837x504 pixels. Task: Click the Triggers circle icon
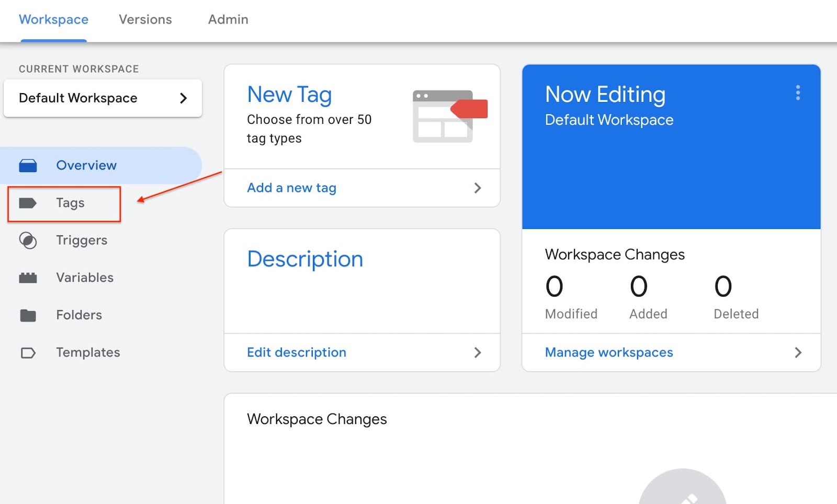pyautogui.click(x=28, y=240)
